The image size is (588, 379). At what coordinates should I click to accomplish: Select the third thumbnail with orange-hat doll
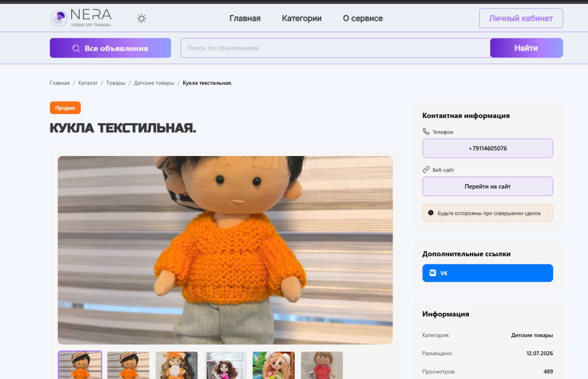(176, 365)
